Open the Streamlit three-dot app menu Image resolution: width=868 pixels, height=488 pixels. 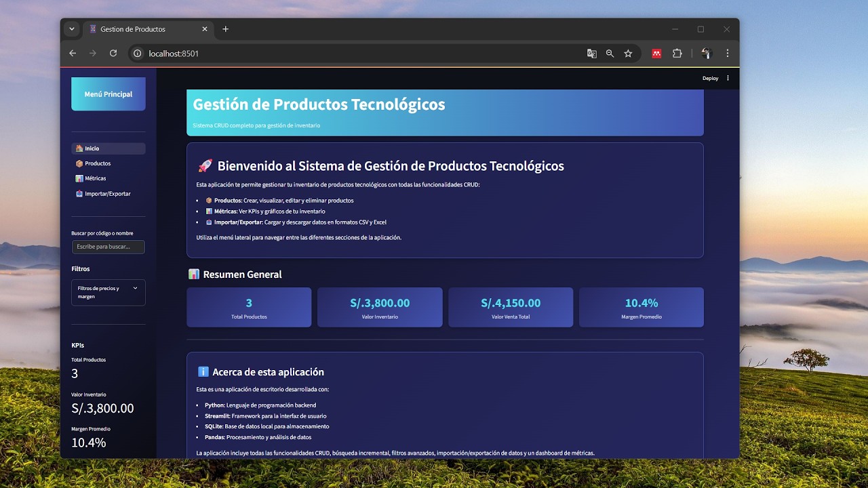click(728, 78)
